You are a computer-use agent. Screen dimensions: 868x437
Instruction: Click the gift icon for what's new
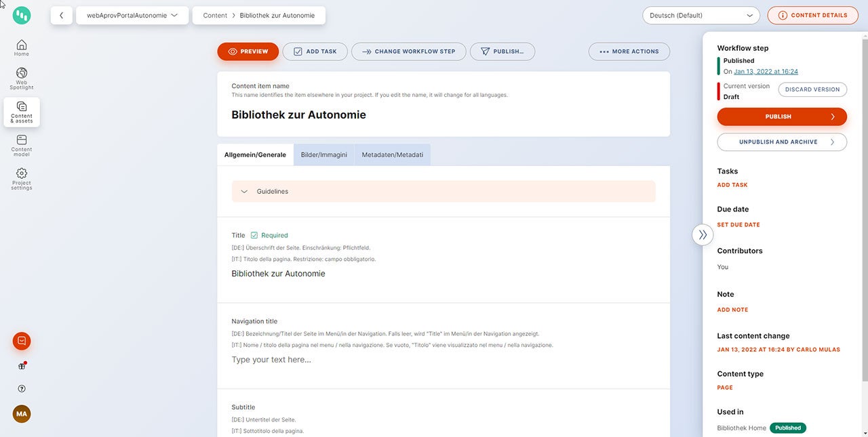[x=22, y=366]
